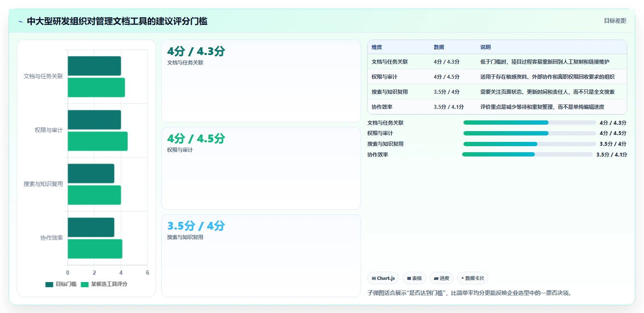The image size is (644, 313).
Task: Click the table description about 全文搜索
Action: point(547,92)
